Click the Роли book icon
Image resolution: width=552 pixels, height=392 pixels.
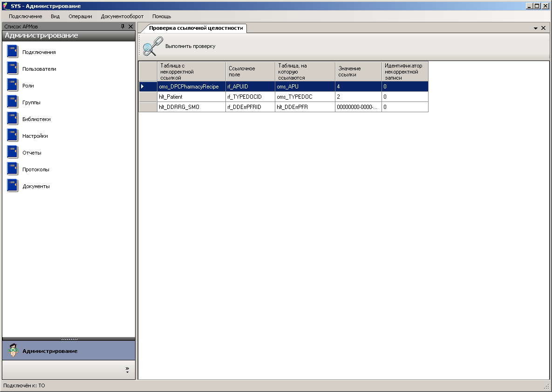(13, 85)
